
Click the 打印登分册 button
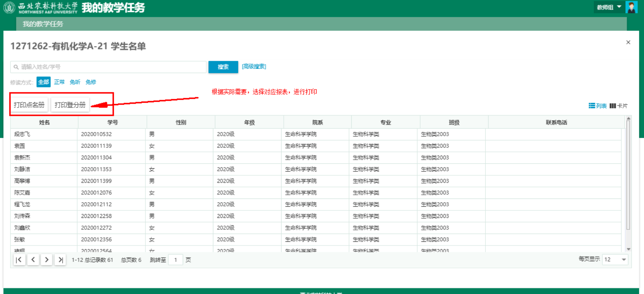(x=70, y=105)
